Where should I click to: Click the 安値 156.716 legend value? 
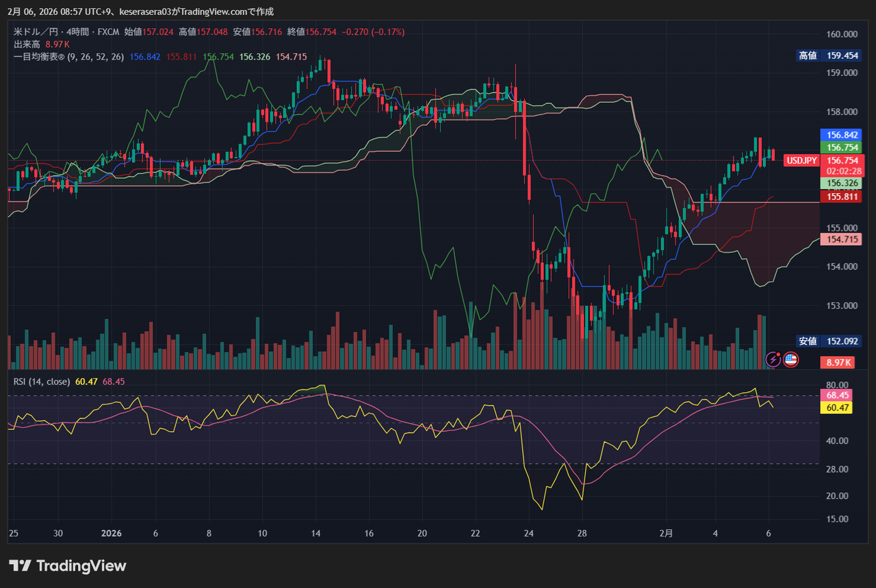[258, 31]
